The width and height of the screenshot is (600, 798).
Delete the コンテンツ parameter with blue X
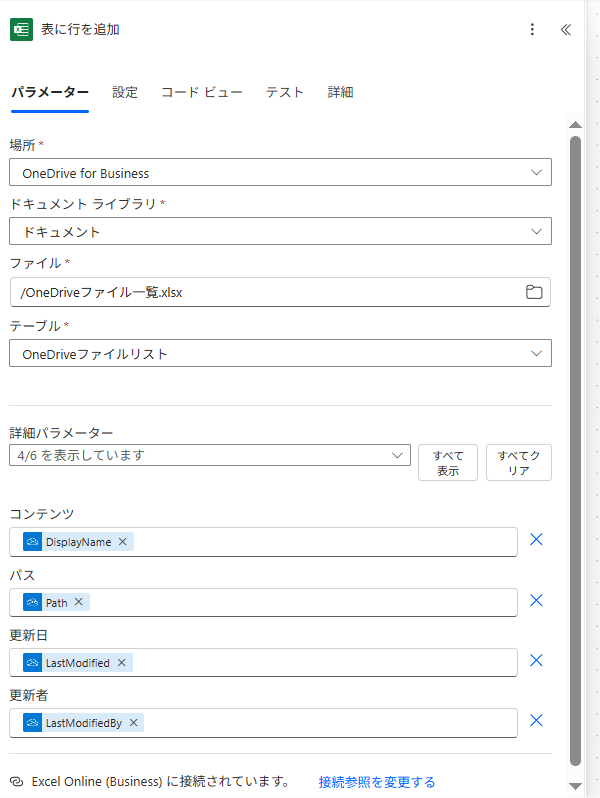[x=536, y=539]
